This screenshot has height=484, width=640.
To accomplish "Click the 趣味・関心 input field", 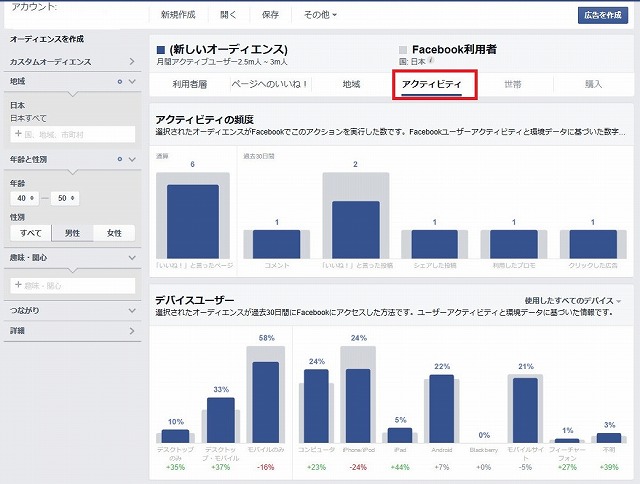I will coord(73,286).
